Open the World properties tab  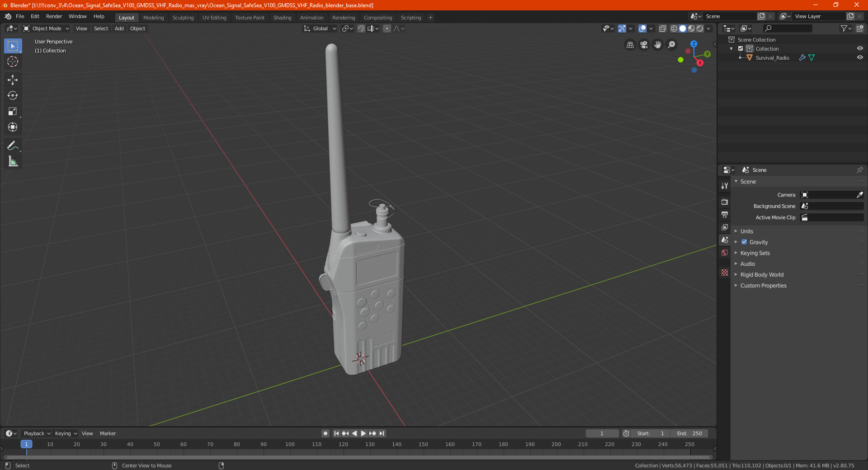click(725, 253)
